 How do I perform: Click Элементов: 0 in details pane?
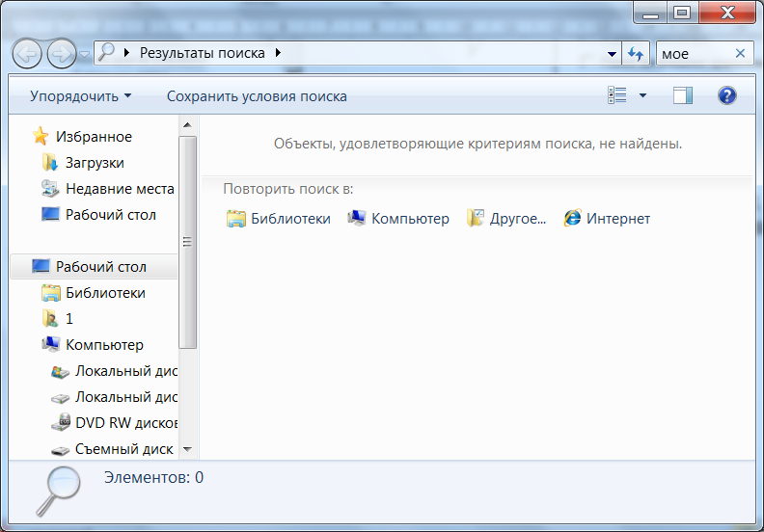(153, 477)
